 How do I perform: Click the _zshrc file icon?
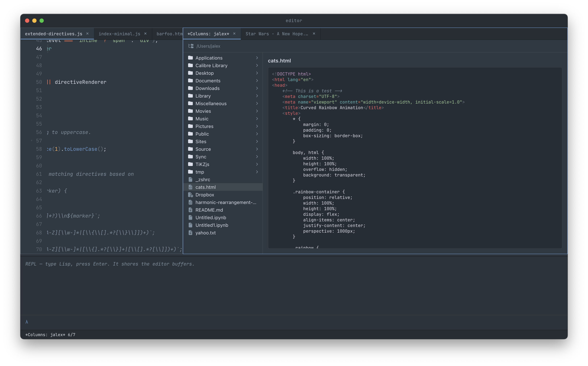(x=190, y=179)
